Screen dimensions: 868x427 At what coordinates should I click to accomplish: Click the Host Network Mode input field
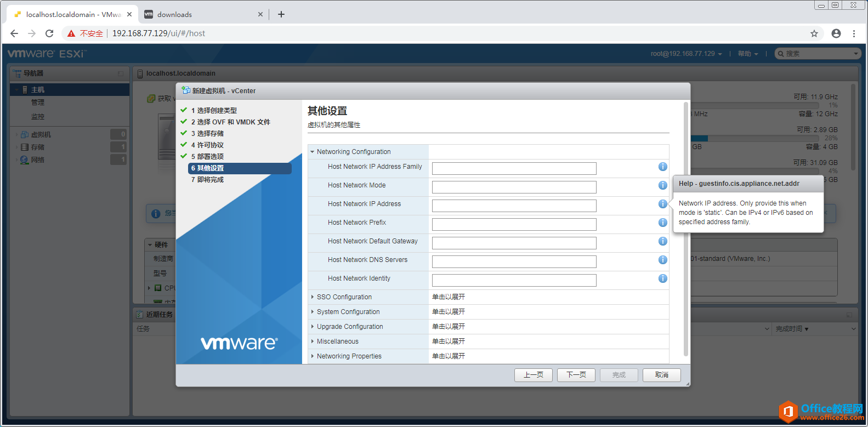point(514,187)
